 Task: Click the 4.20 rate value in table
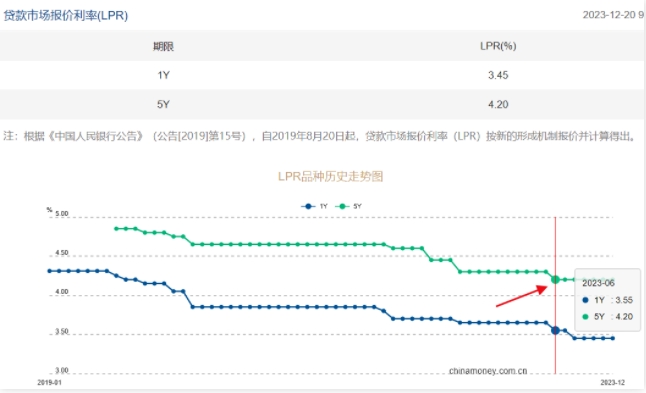498,105
